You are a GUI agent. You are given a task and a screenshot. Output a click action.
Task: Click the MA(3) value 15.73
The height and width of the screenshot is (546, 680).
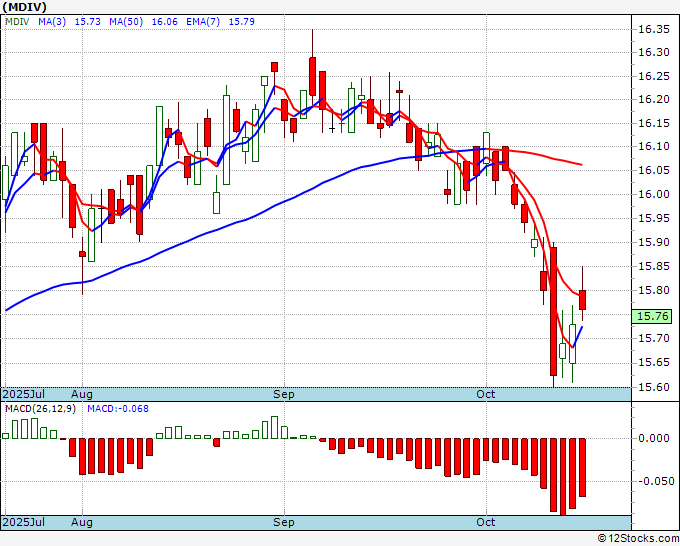[88, 22]
